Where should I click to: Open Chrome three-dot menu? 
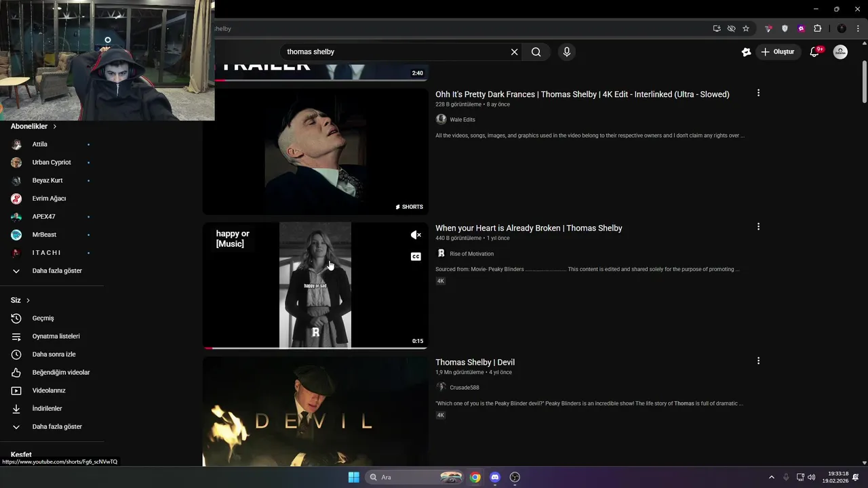point(858,28)
